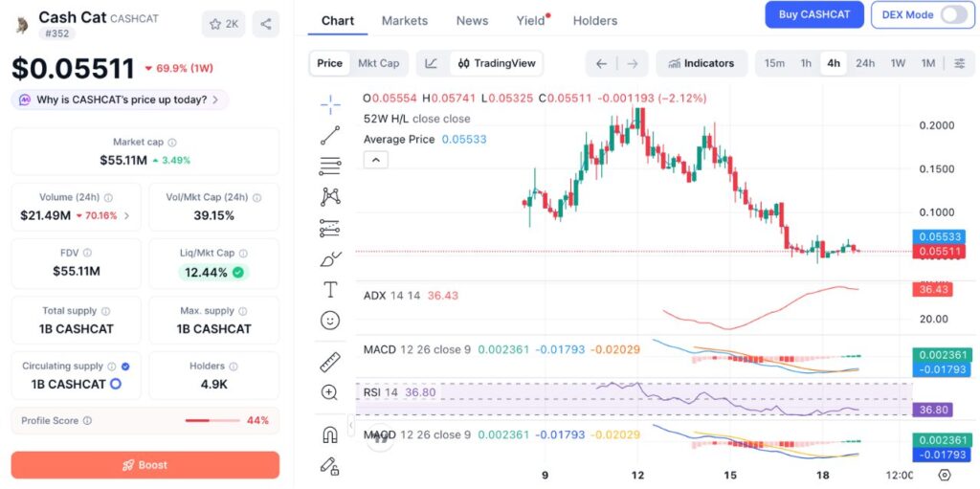This screenshot has height=489, width=980.
Task: Add Cash Cat to watchlist star
Action: 224,24
